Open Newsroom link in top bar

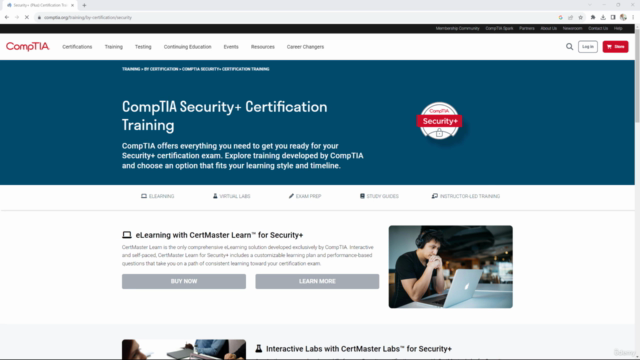click(572, 29)
